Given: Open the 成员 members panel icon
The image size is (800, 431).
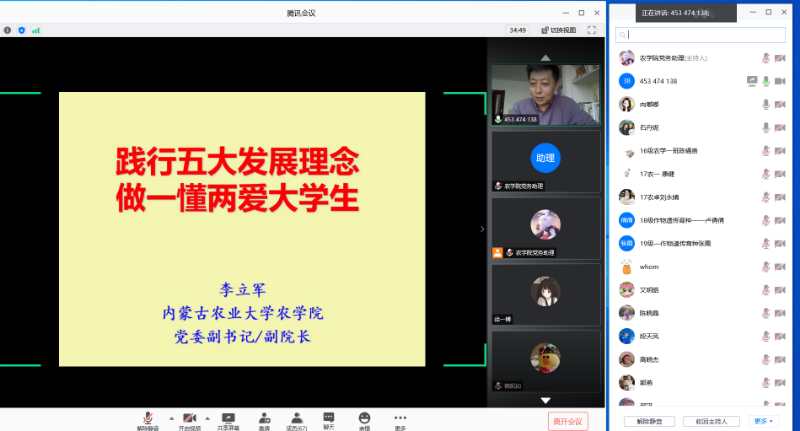Looking at the screenshot, I should tap(296, 416).
